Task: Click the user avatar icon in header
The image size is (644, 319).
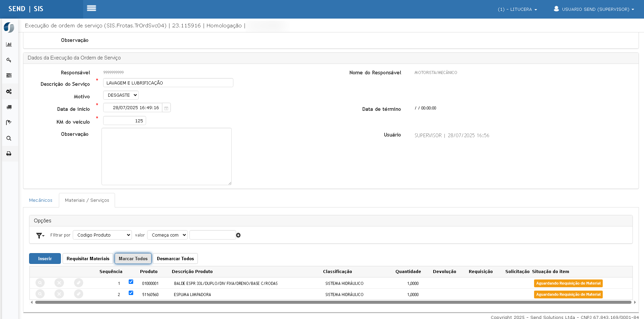Action: coord(556,9)
